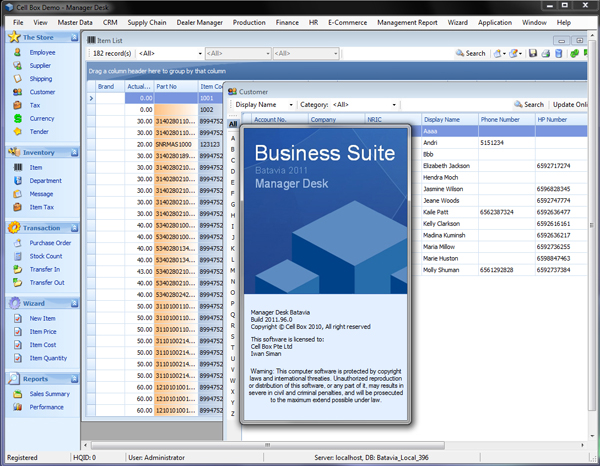
Task: Launch the Item Price wizard
Action: click(43, 332)
